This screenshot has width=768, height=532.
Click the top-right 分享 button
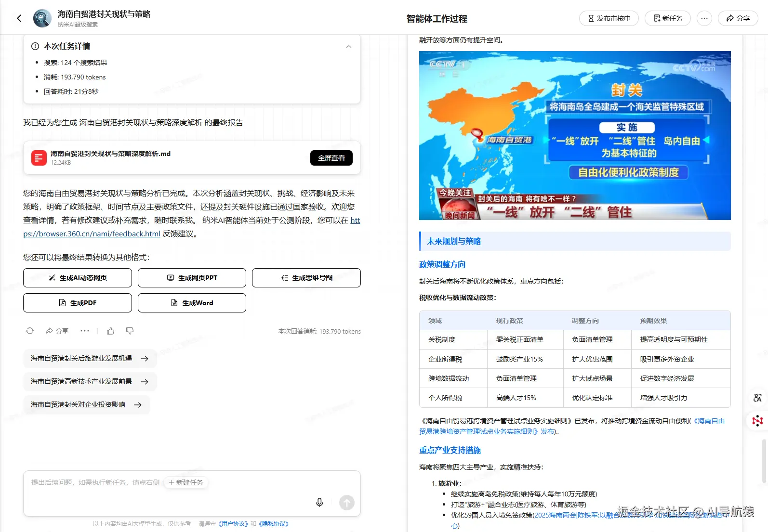pyautogui.click(x=738, y=18)
